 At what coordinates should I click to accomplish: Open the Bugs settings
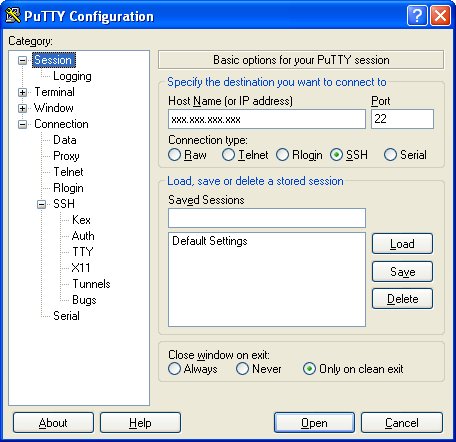[x=84, y=300]
